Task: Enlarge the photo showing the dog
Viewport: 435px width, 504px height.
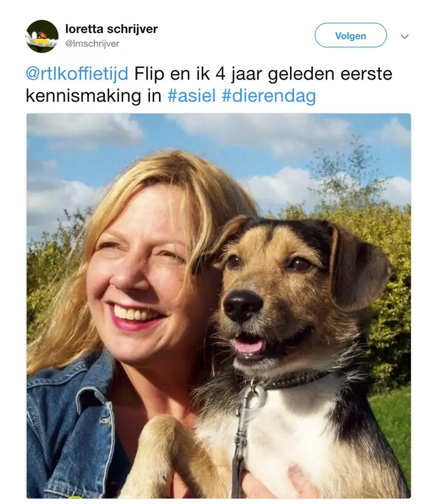Action: coord(219,306)
